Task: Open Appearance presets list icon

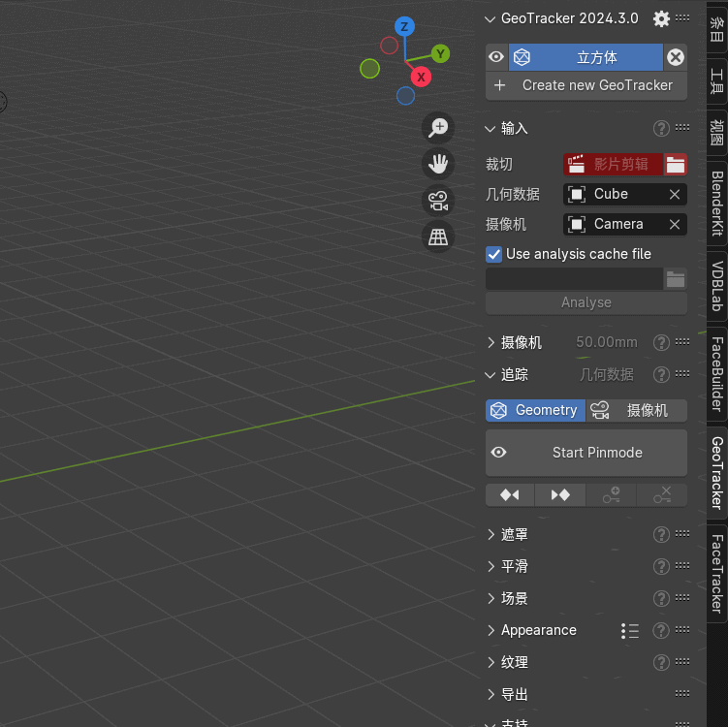Action: click(x=630, y=630)
